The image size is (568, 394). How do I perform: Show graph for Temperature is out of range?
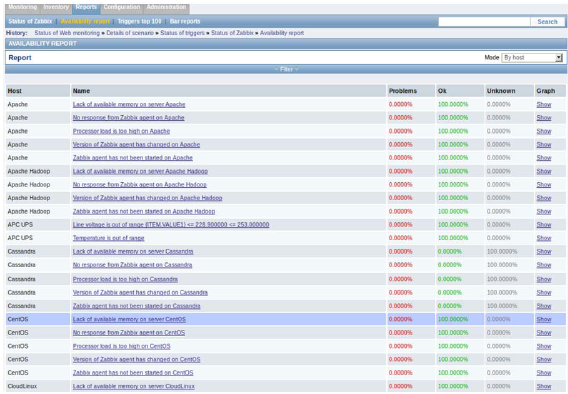pyautogui.click(x=544, y=238)
